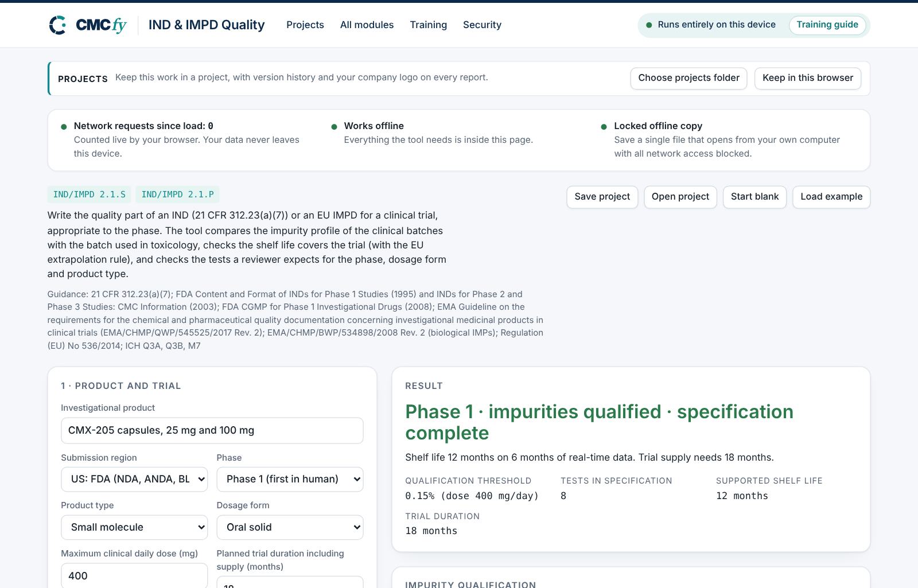918x588 pixels.
Task: Click the Load example button
Action: click(x=831, y=197)
